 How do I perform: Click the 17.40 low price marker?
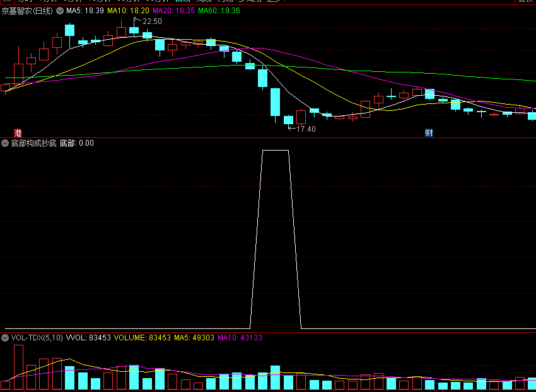[x=306, y=129]
